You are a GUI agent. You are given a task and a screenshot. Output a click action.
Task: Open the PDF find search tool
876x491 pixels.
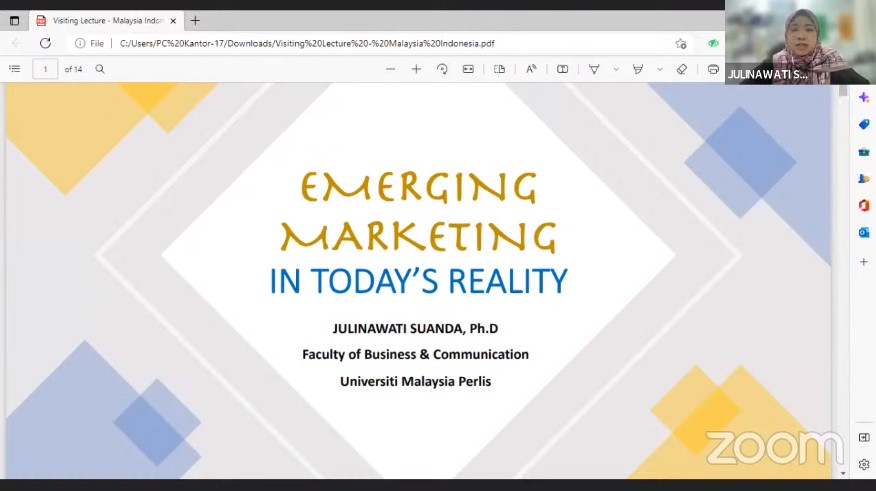coord(100,69)
